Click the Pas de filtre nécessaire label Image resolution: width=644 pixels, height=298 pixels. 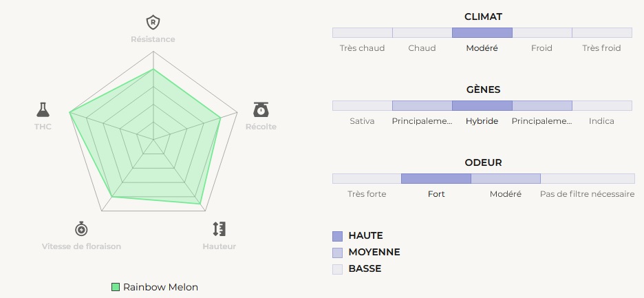(x=587, y=194)
